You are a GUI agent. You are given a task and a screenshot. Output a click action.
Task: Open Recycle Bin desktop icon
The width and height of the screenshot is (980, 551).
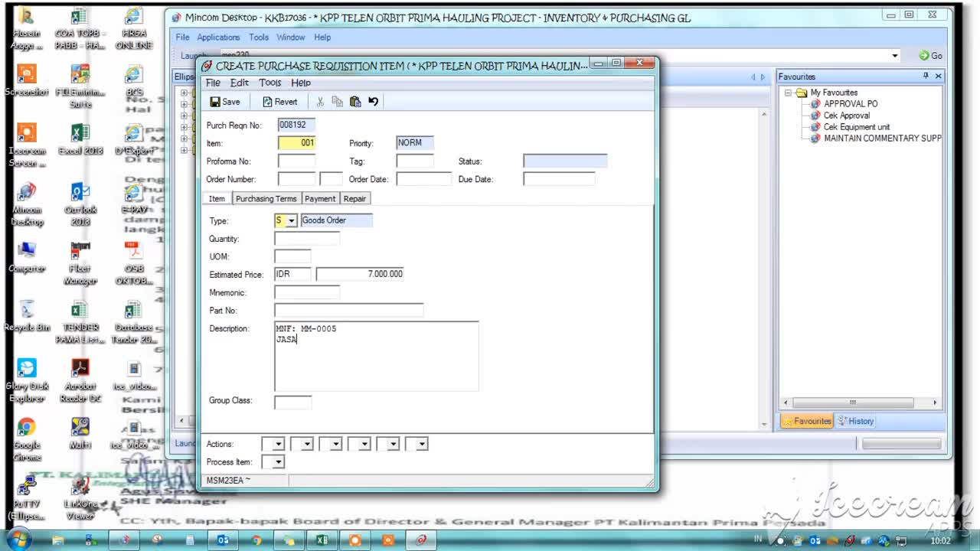coord(27,316)
